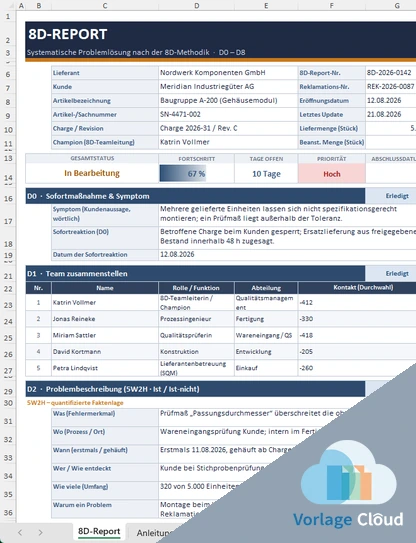This screenshot has height=543, width=416.
Task: Click 'Baugruppe A-200 (Gehäusemodul)' cell
Action: 228,100
